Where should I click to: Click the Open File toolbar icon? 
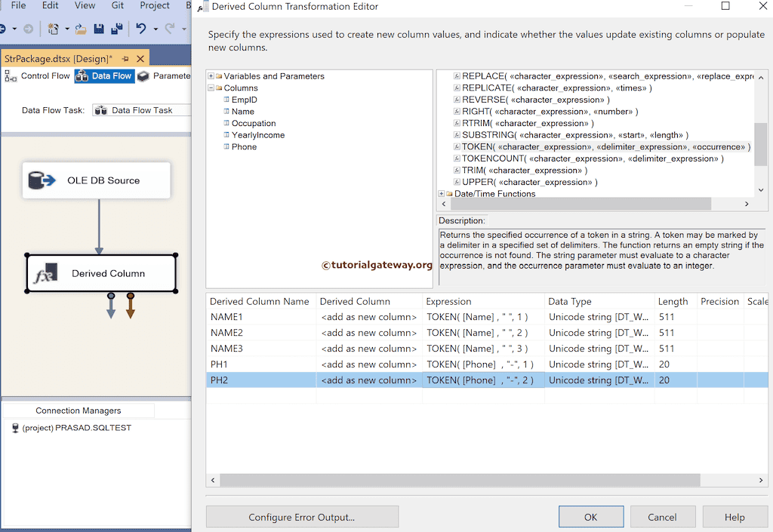click(81, 28)
